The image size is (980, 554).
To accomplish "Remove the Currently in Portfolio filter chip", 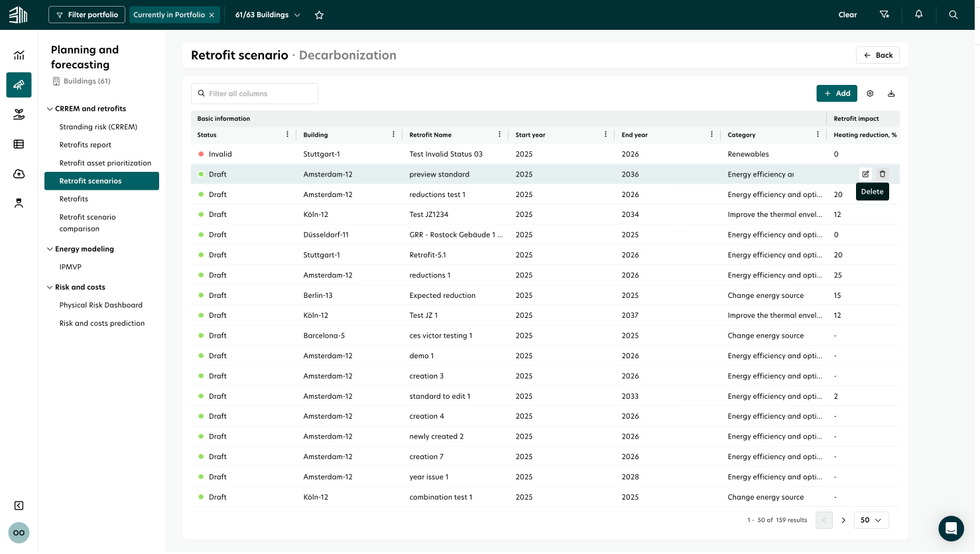I will tap(212, 15).
